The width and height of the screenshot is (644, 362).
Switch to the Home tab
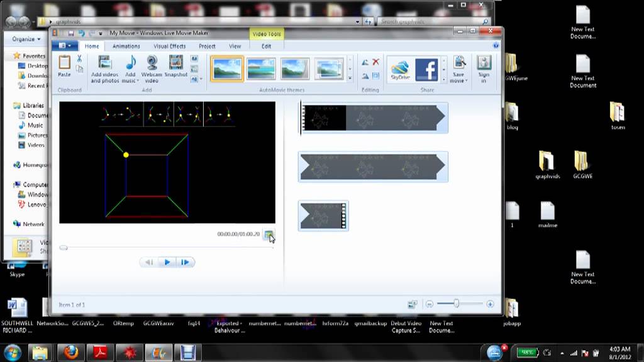[92, 47]
